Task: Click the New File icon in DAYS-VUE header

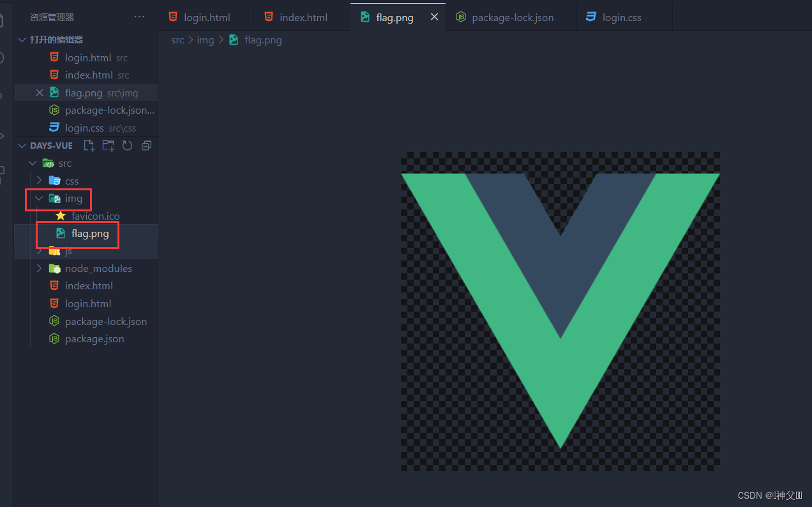Action: tap(89, 146)
